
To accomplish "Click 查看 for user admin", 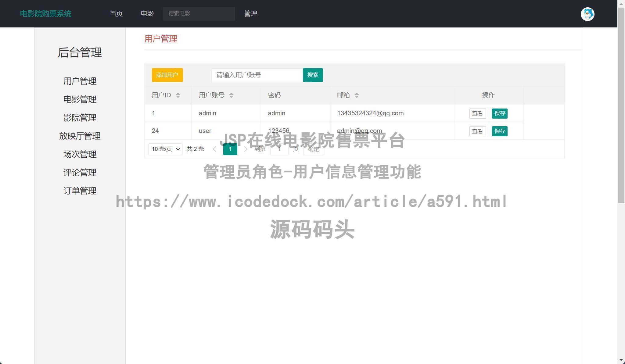I will [477, 113].
